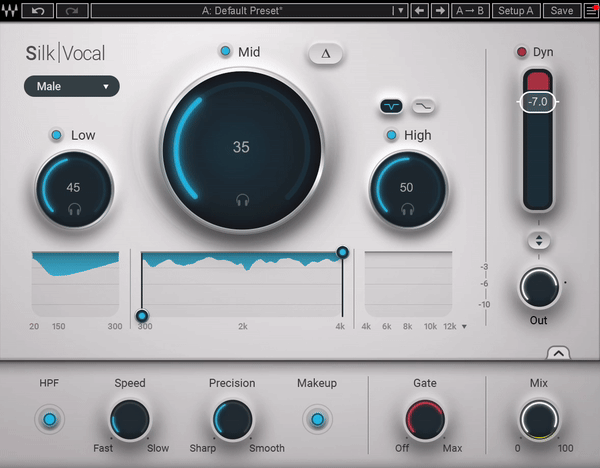Image resolution: width=600 pixels, height=468 pixels.
Task: Click the Fast label under Speed
Action: tap(103, 448)
